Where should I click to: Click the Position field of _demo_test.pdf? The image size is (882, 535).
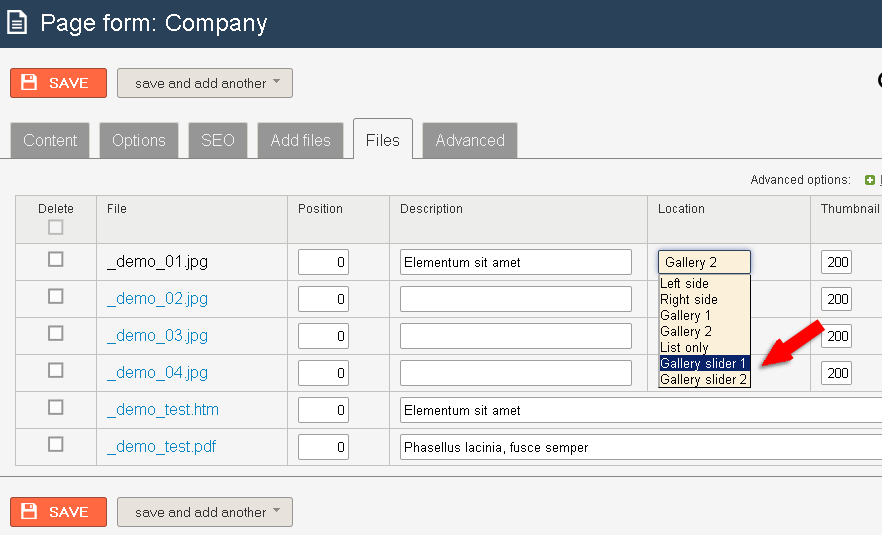coord(323,447)
